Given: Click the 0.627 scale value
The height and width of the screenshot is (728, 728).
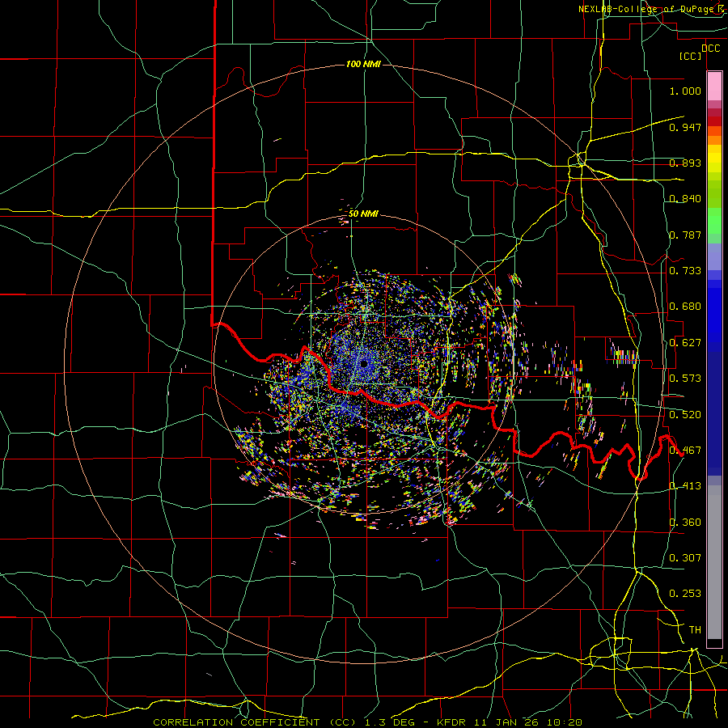Looking at the screenshot, I should [685, 343].
